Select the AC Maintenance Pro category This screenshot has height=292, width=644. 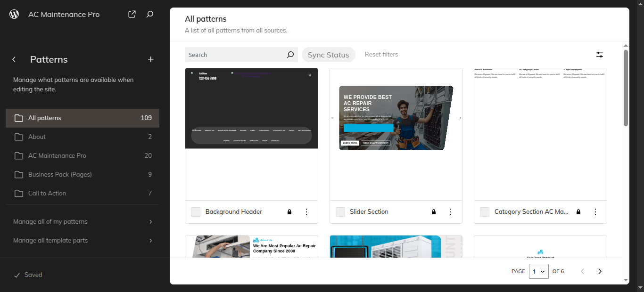tap(83, 156)
